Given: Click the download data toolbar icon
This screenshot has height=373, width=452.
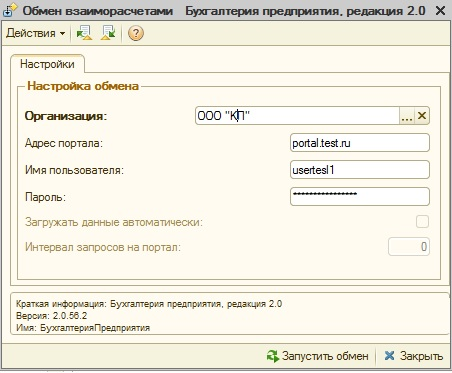Looking at the screenshot, I should tap(108, 33).
